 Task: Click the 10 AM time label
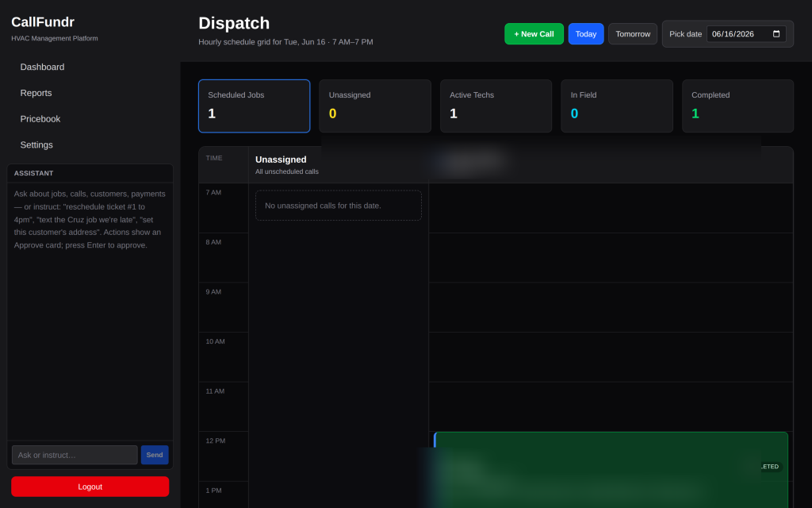click(x=216, y=341)
